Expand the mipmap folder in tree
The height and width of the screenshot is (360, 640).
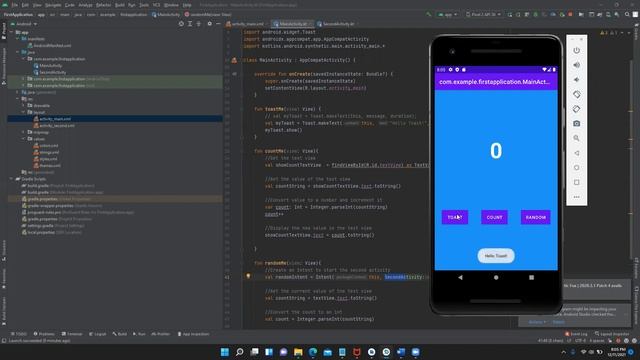(x=24, y=132)
